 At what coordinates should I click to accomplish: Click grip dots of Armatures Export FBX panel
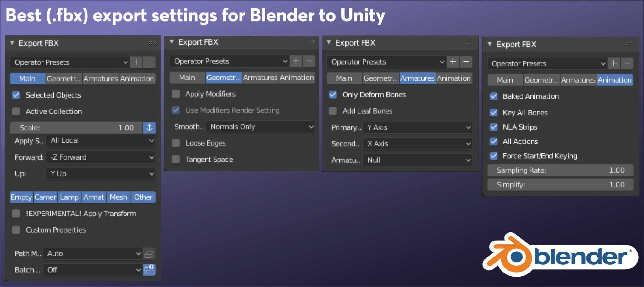(469, 42)
